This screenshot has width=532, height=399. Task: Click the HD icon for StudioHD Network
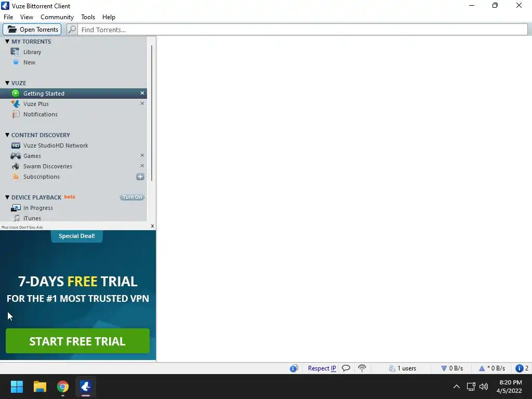[x=16, y=145]
